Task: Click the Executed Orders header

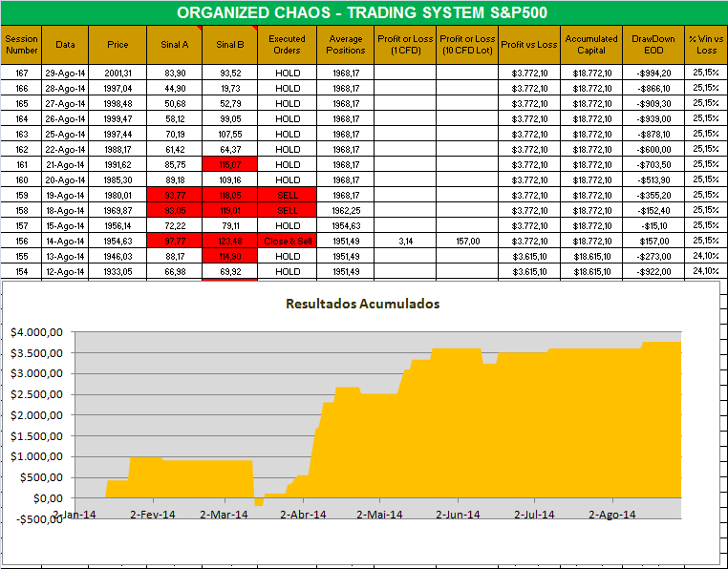Action: click(x=287, y=45)
